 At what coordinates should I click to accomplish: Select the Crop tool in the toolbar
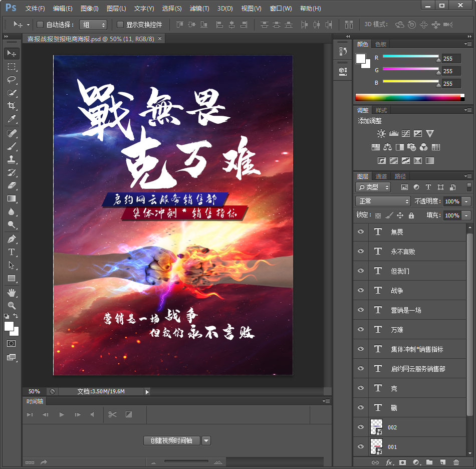click(x=12, y=106)
